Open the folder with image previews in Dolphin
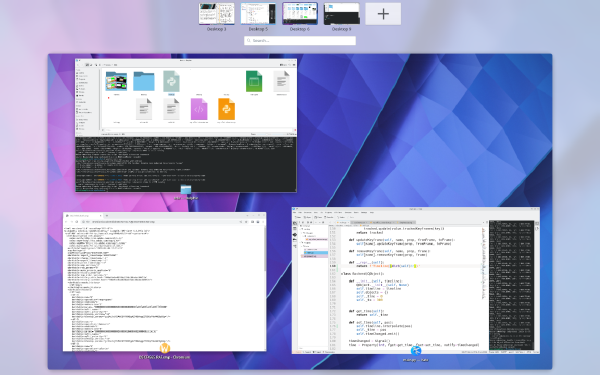 pyautogui.click(x=116, y=81)
